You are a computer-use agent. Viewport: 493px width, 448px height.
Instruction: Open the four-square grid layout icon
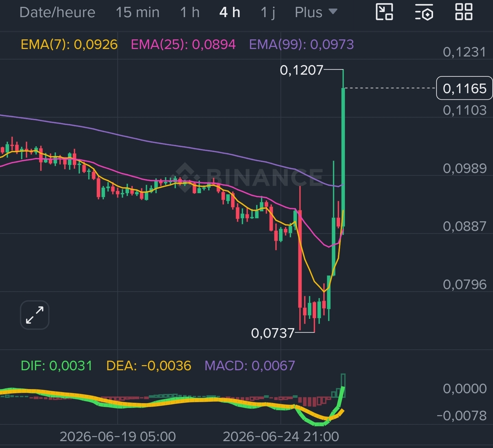coord(464,12)
